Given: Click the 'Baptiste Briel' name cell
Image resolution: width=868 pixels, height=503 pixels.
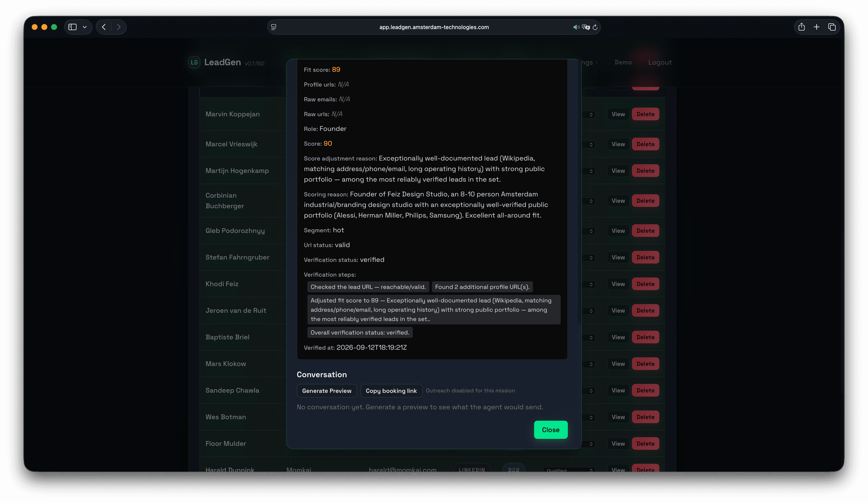Looking at the screenshot, I should pos(227,337).
